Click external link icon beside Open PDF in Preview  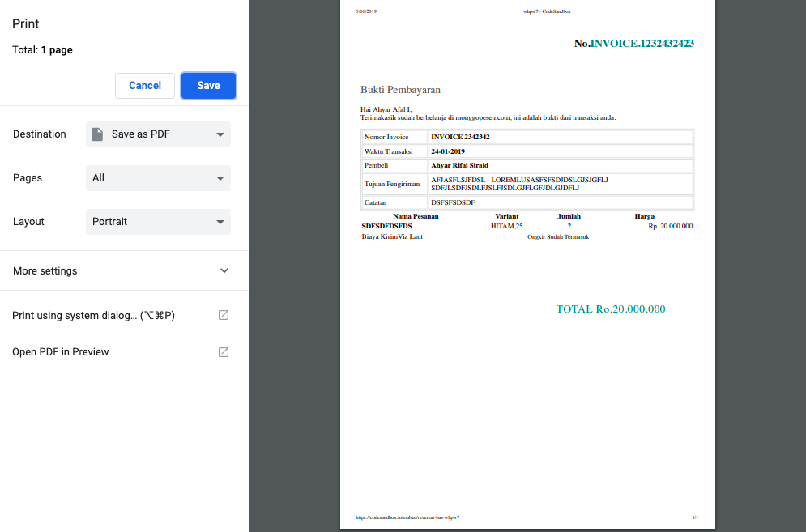(x=224, y=352)
